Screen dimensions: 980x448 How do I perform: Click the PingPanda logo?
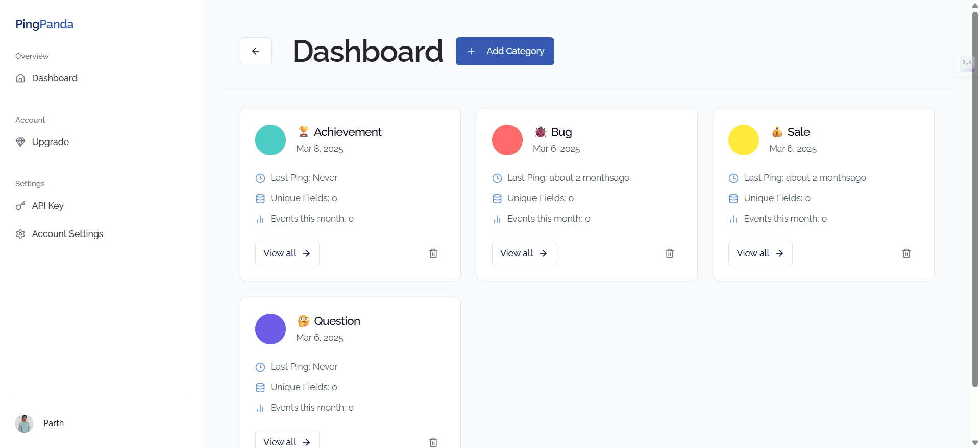click(44, 24)
